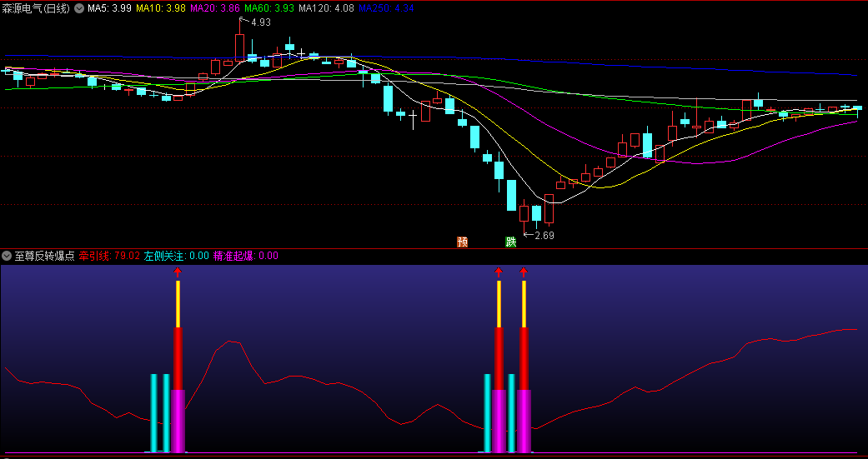Click the 左侧关注: 0.00 value
This screenshot has height=459, width=868.
177,256
